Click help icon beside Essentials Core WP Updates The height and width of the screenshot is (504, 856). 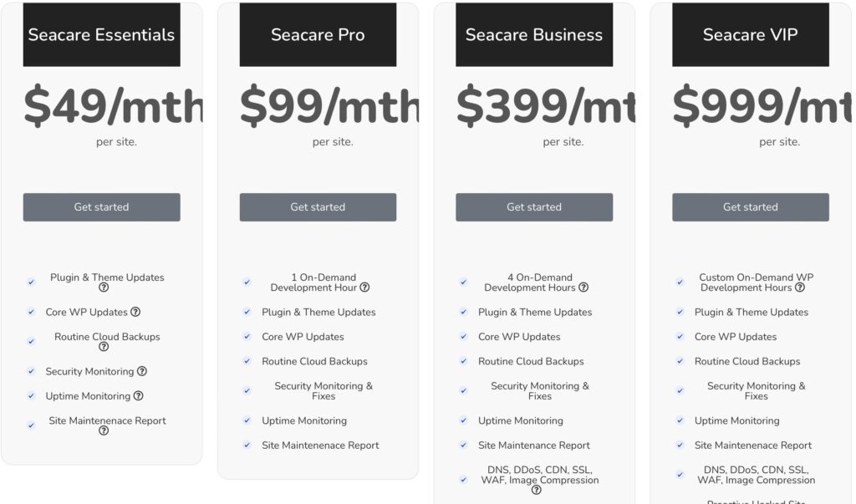coord(135,312)
